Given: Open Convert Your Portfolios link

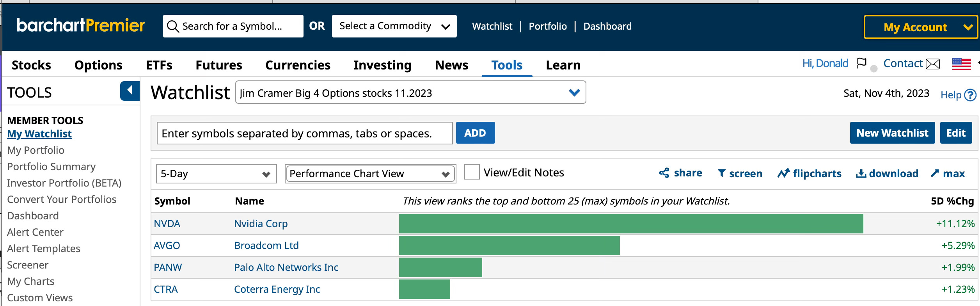Looking at the screenshot, I should (62, 199).
